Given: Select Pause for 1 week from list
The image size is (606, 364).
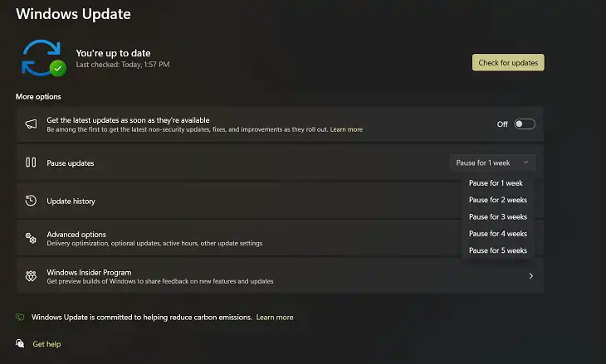Looking at the screenshot, I should click(x=496, y=183).
